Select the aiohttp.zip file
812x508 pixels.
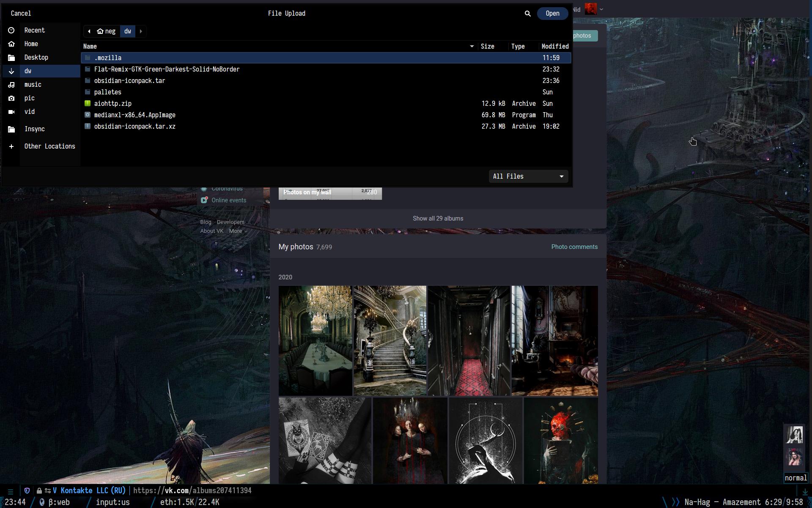[113, 104]
